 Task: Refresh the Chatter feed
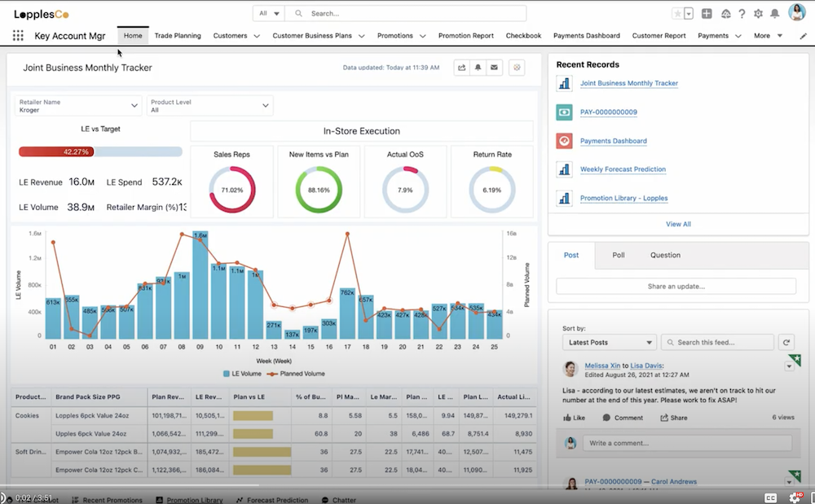[786, 343]
